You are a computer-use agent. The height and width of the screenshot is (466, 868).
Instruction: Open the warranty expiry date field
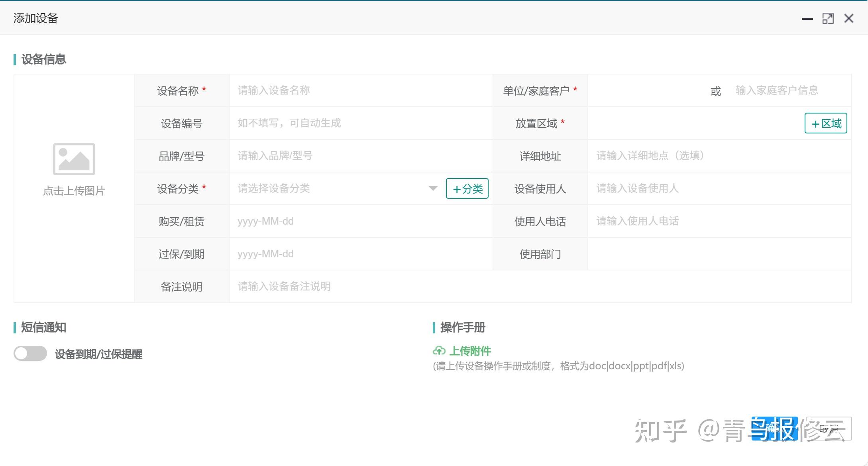coord(360,254)
